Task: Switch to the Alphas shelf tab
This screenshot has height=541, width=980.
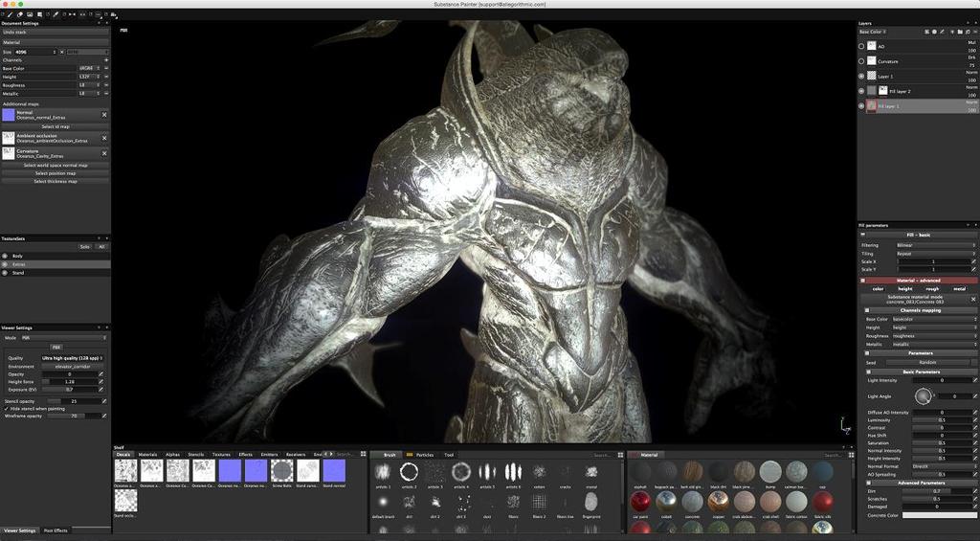Action: (x=172, y=455)
